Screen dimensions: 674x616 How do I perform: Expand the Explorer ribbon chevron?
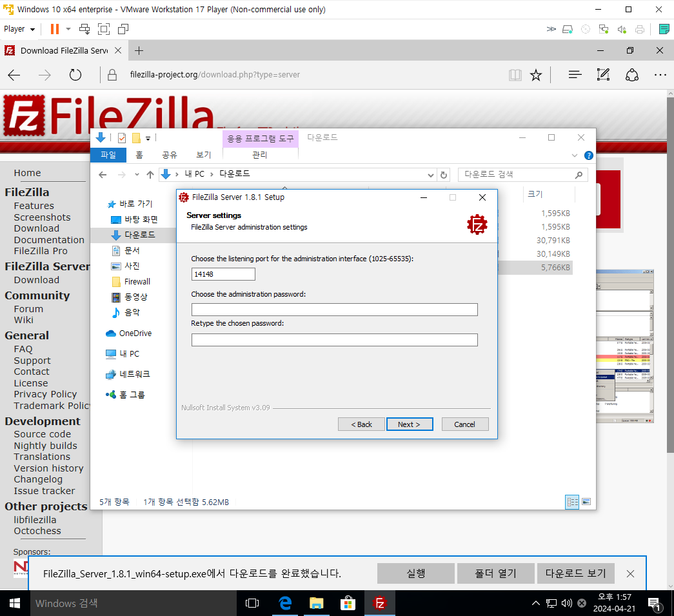574,155
